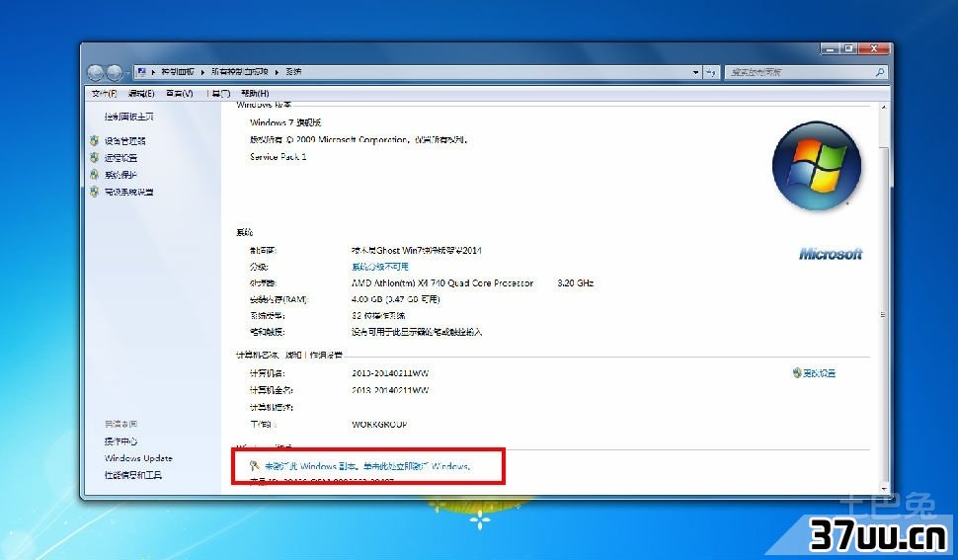Click the Windows 7 logo orb image

tap(816, 166)
